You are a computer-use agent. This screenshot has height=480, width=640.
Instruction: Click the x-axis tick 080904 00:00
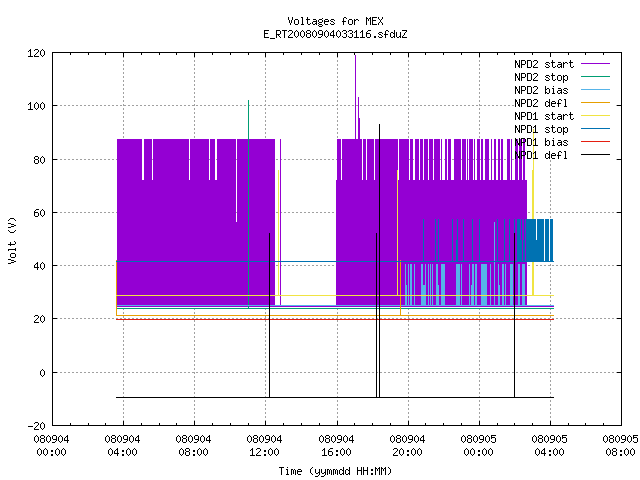(x=51, y=446)
